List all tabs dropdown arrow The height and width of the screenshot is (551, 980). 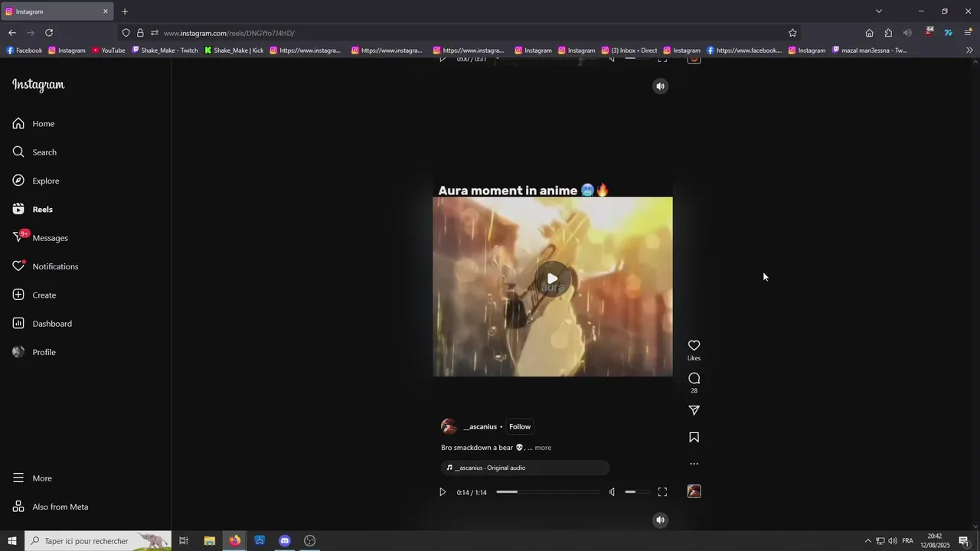(879, 11)
